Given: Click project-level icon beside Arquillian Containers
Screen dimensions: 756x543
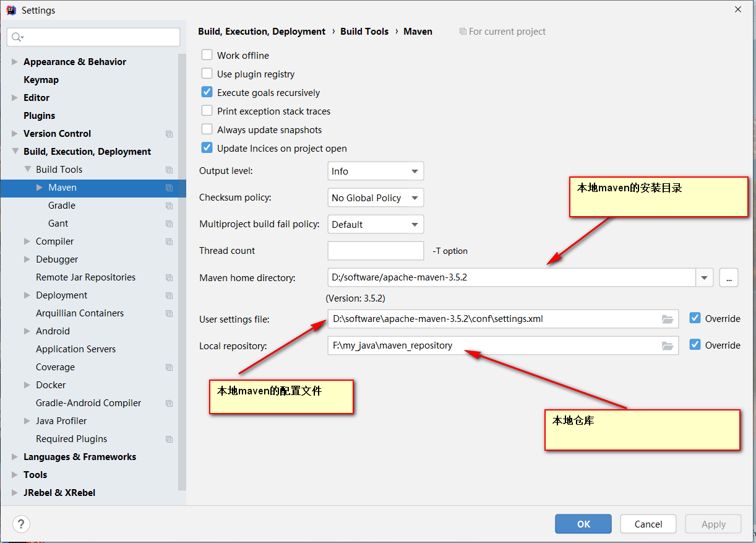Looking at the screenshot, I should (x=170, y=313).
